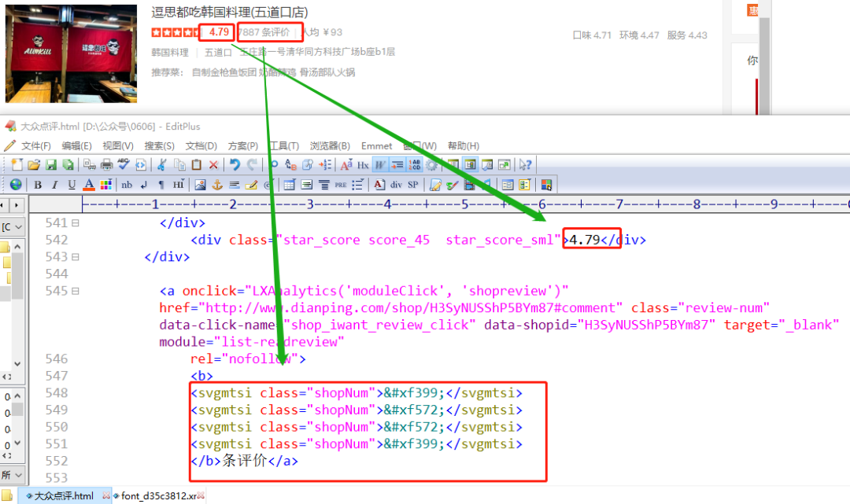
Task: Insert image tag with picture icon
Action: (200, 185)
